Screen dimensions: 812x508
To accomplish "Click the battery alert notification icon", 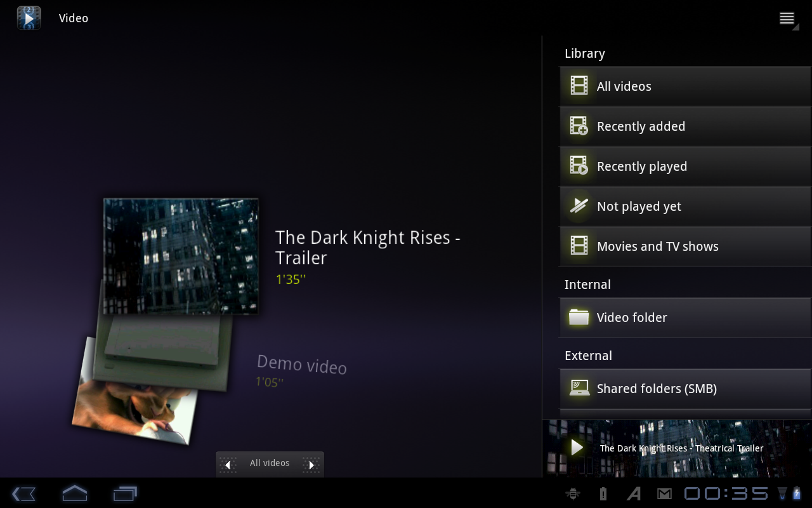I will (x=603, y=493).
